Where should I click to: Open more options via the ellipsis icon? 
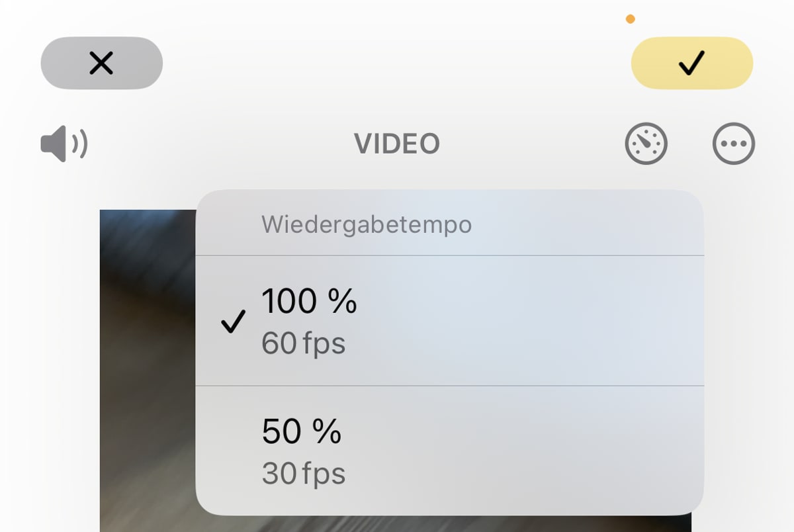(732, 143)
